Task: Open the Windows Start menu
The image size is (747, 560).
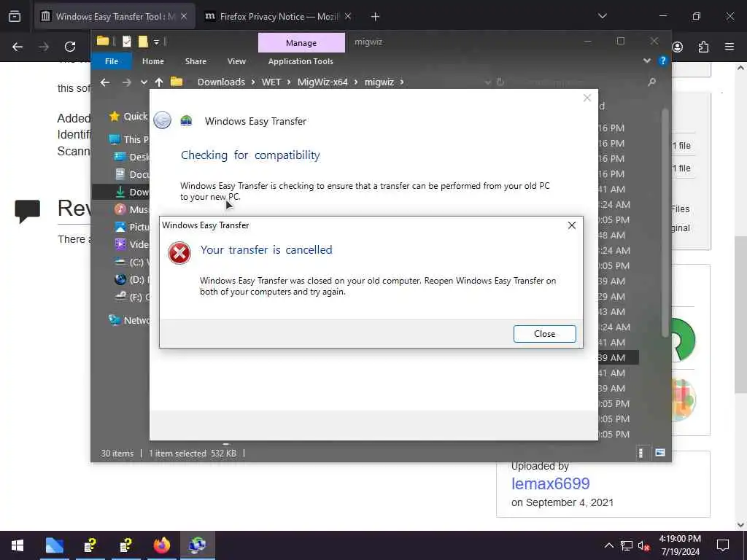Action: (x=18, y=545)
